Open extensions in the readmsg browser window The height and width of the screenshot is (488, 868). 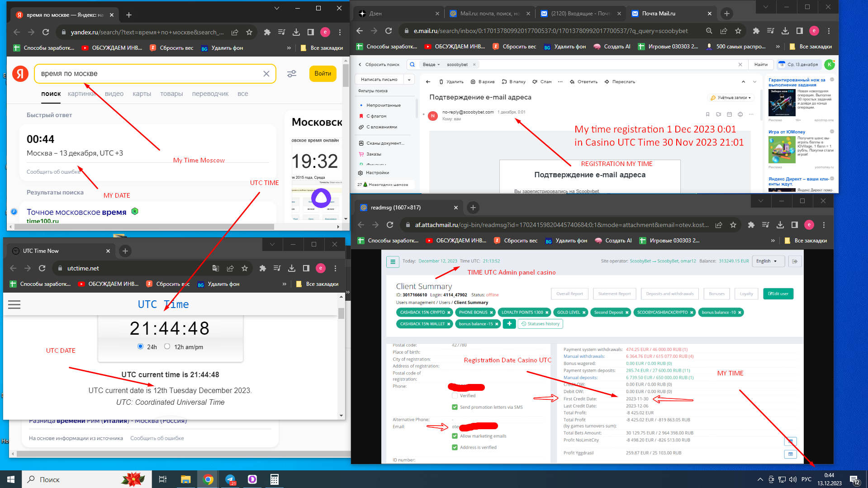point(751,225)
